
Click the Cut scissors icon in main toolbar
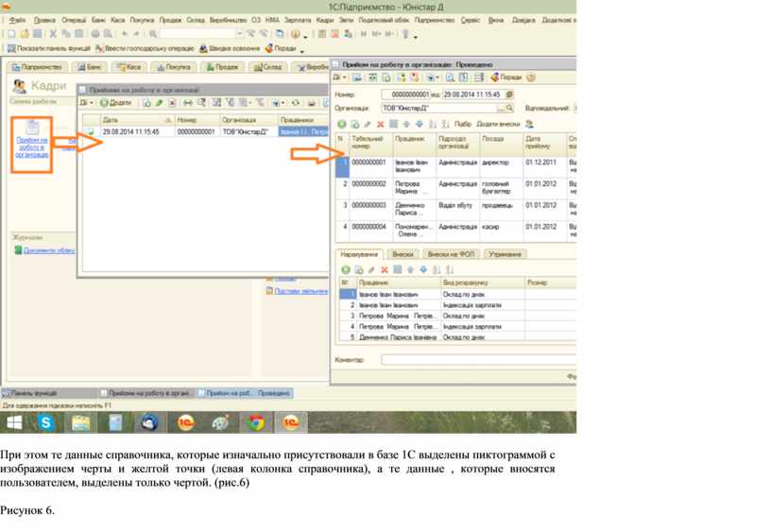pos(53,34)
